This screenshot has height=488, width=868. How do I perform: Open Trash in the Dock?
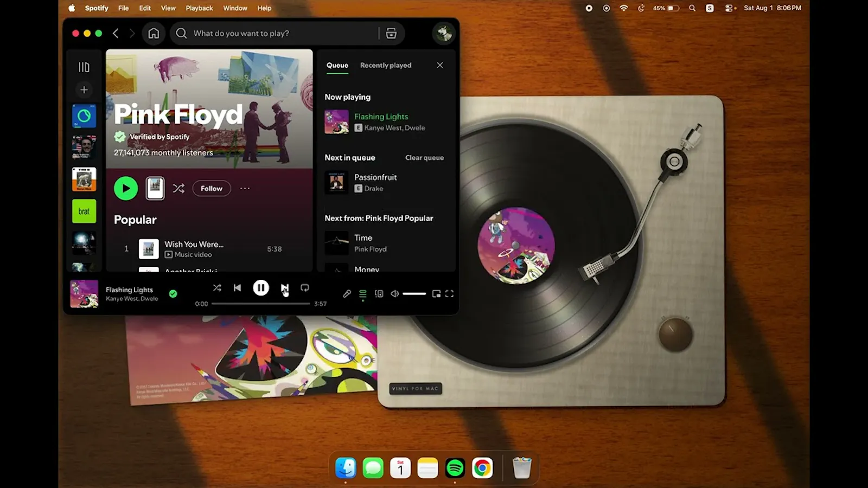click(x=522, y=468)
